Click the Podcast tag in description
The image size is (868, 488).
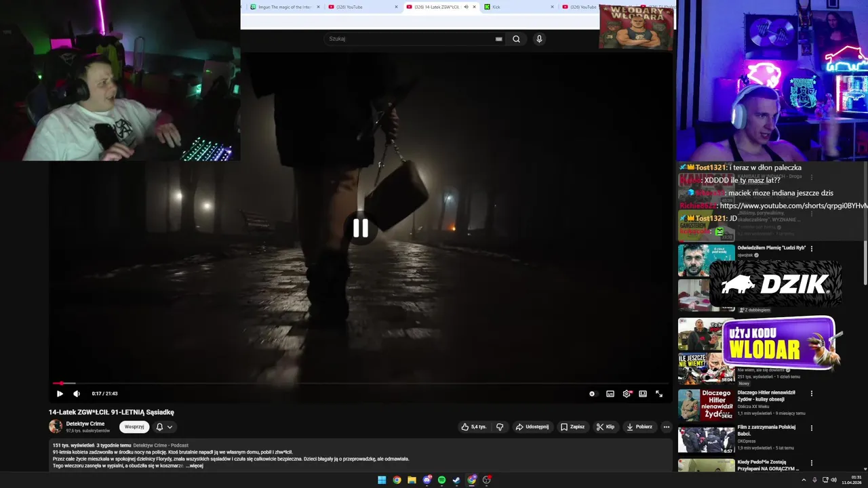(x=180, y=445)
